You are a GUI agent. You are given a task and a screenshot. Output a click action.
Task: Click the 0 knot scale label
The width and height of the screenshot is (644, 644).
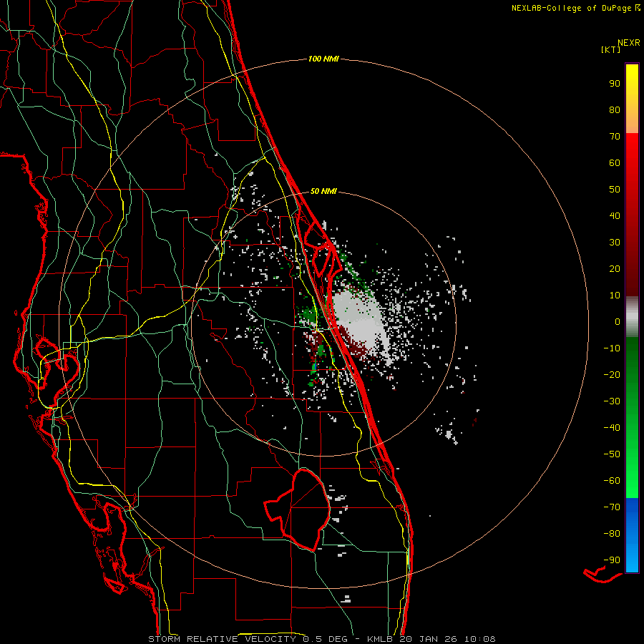click(618, 321)
